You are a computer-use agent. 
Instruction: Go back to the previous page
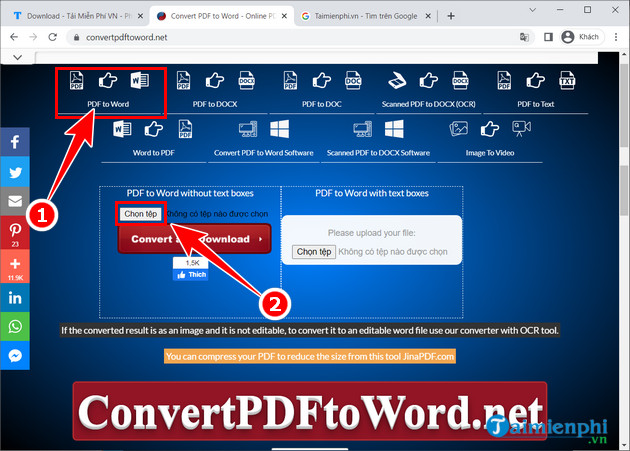pyautogui.click(x=14, y=37)
